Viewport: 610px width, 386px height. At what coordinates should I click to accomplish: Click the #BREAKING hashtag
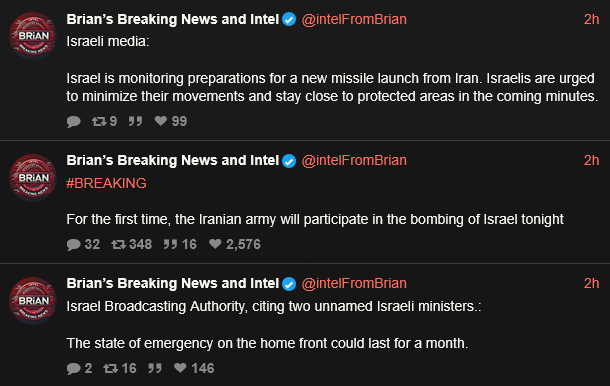[x=106, y=183]
